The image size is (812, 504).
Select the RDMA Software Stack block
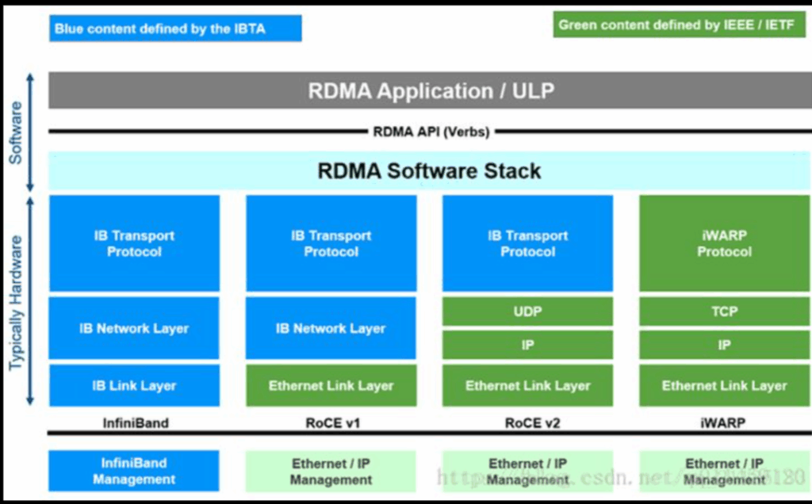(430, 170)
